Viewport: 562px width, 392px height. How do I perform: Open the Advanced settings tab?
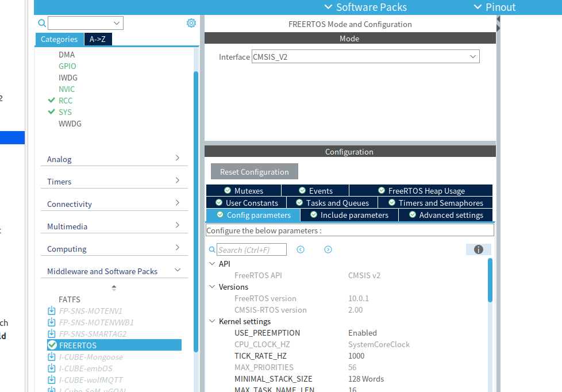(x=446, y=215)
